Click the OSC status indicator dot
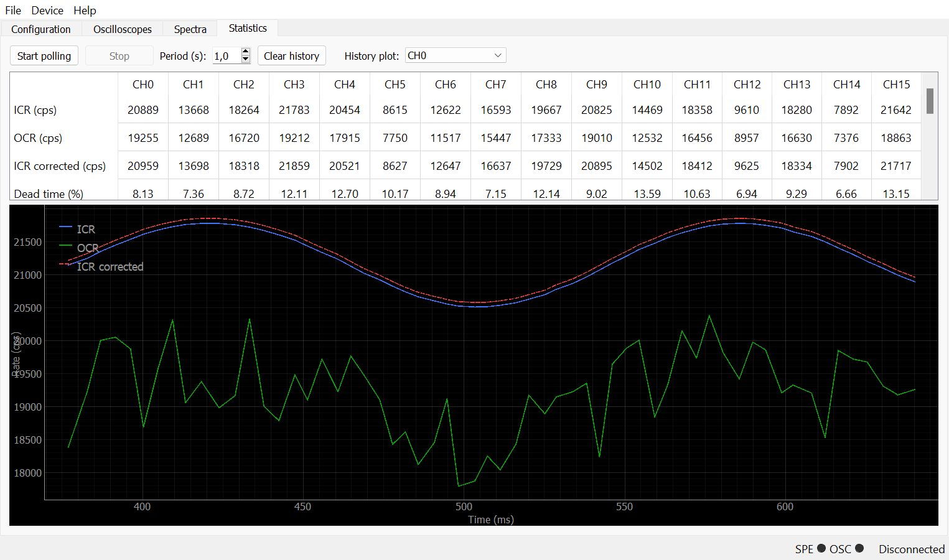The image size is (949, 560). [859, 548]
